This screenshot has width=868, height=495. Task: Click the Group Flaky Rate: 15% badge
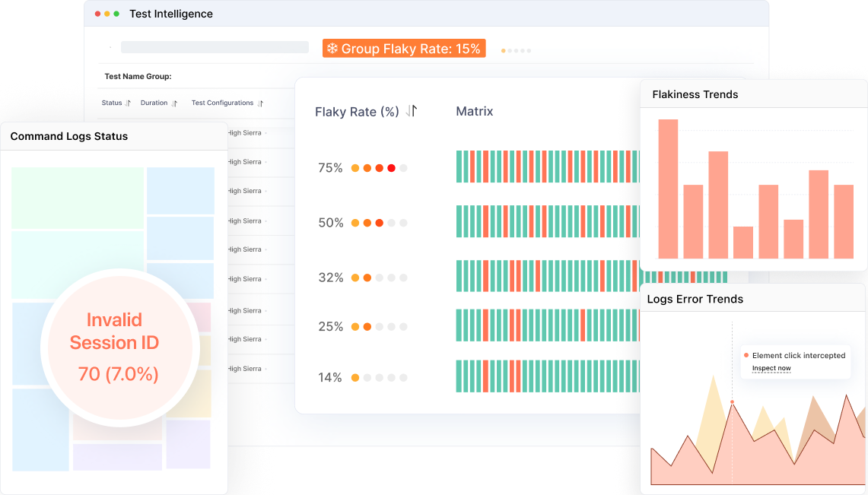click(x=404, y=49)
